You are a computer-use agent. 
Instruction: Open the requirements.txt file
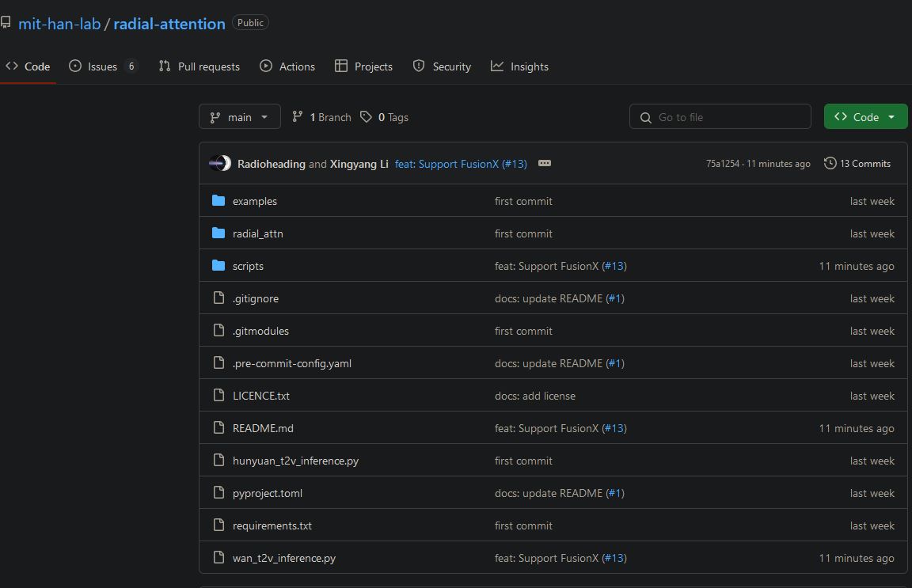[272, 525]
